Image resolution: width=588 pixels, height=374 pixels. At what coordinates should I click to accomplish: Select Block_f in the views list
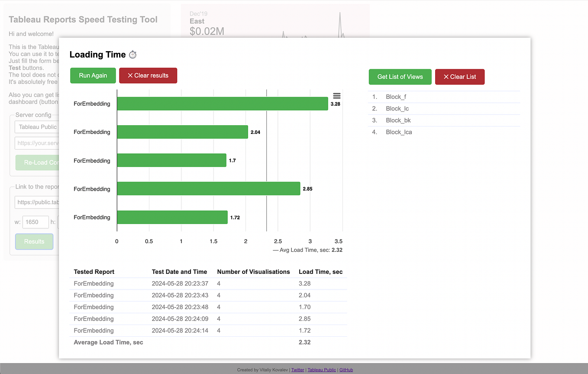point(395,97)
